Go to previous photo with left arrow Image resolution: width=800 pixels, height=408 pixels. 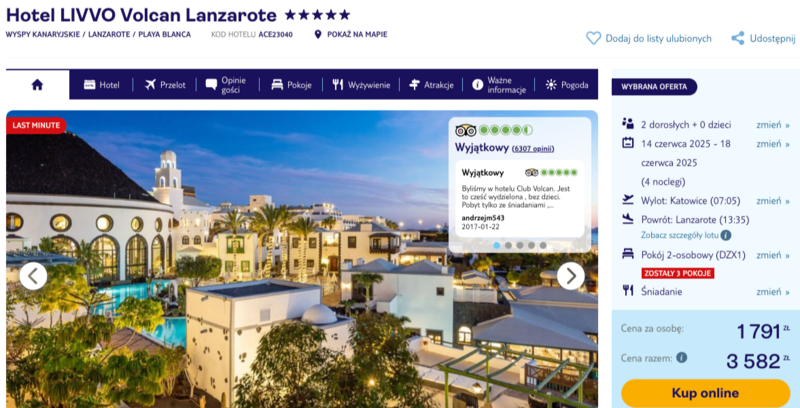[33, 276]
